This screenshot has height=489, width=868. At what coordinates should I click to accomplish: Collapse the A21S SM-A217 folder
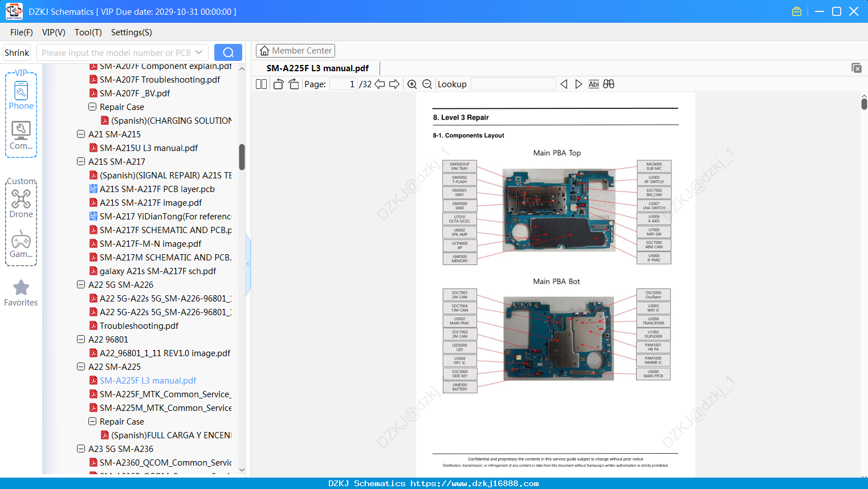tap(81, 162)
